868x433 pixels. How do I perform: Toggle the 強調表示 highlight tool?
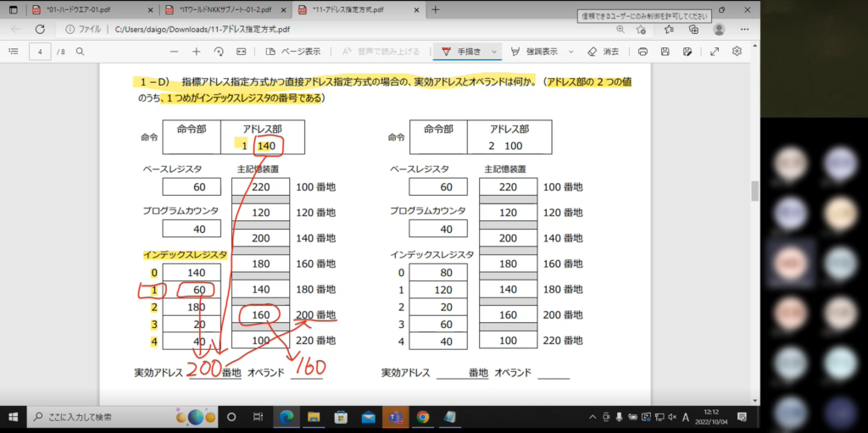point(534,51)
